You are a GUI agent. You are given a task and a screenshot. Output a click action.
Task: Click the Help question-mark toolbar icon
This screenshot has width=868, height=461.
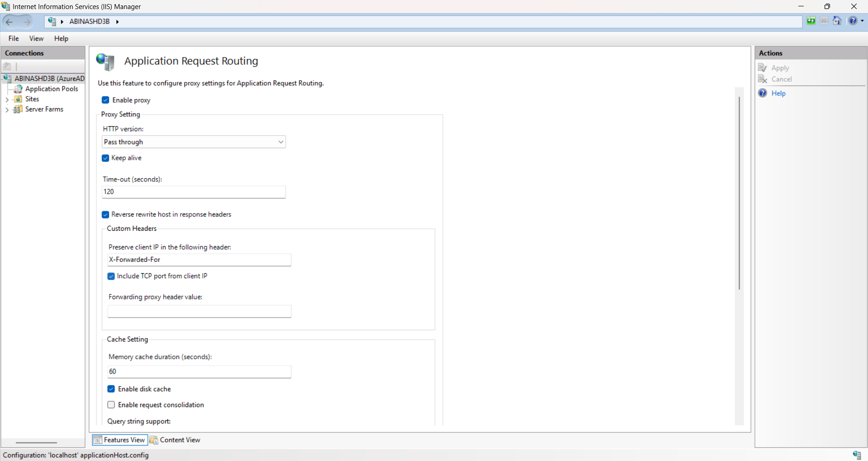coord(853,21)
